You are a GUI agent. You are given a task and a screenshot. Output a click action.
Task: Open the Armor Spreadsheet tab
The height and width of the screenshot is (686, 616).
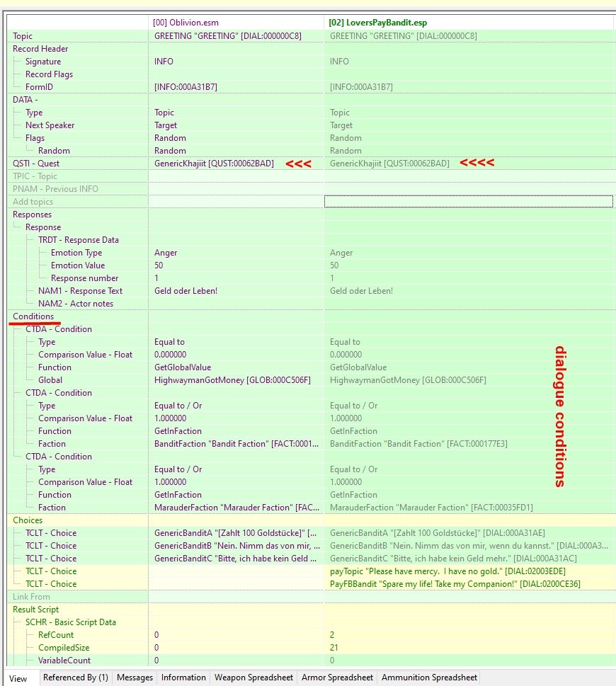pyautogui.click(x=337, y=678)
